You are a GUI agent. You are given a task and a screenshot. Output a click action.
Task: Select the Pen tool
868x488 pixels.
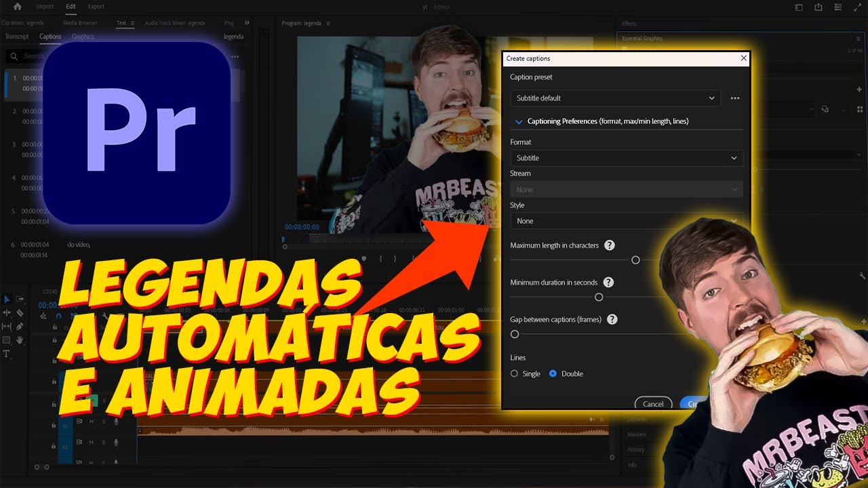(20, 326)
